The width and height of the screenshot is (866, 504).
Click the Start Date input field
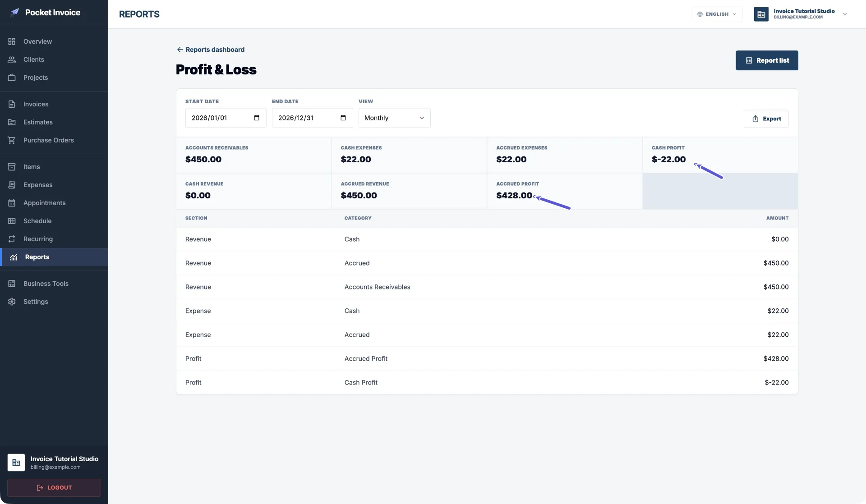pos(226,118)
